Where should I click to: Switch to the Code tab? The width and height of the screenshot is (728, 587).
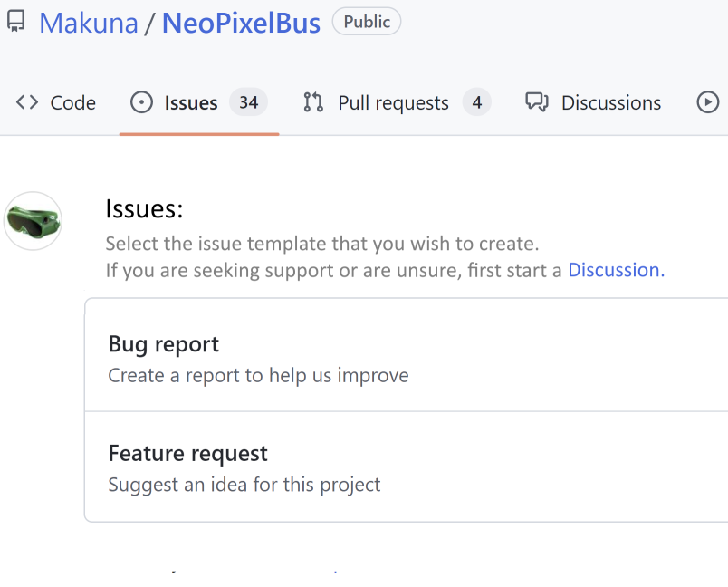tap(72, 102)
